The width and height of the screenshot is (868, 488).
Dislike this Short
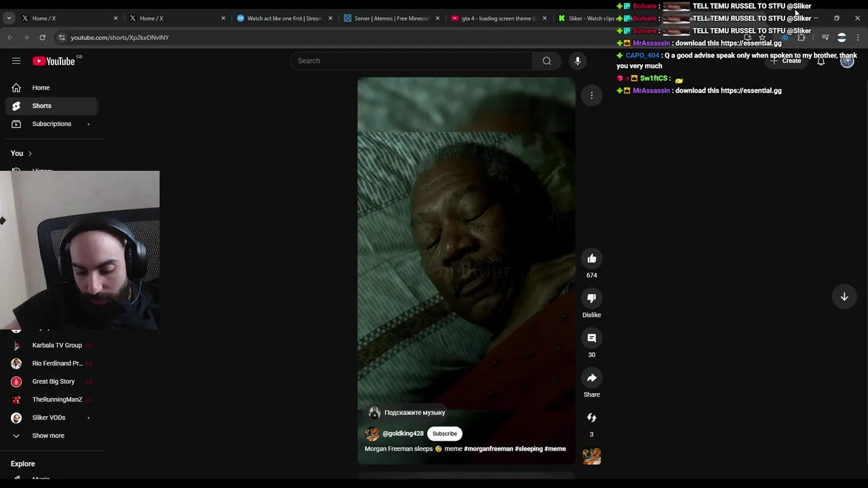coord(591,298)
